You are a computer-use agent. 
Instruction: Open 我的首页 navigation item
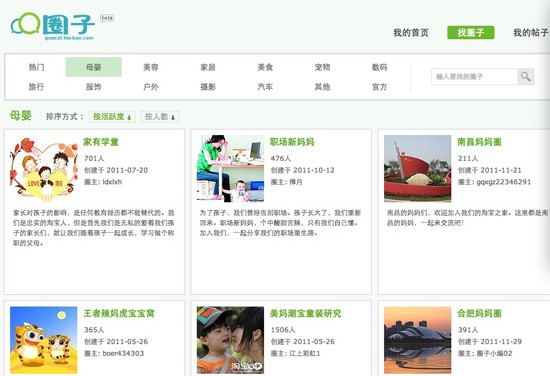click(x=411, y=33)
